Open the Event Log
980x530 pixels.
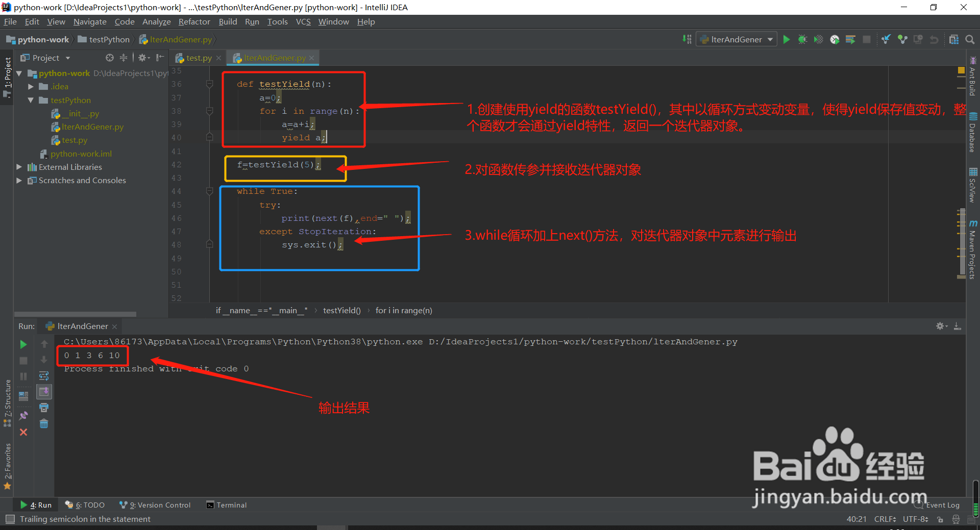click(937, 505)
